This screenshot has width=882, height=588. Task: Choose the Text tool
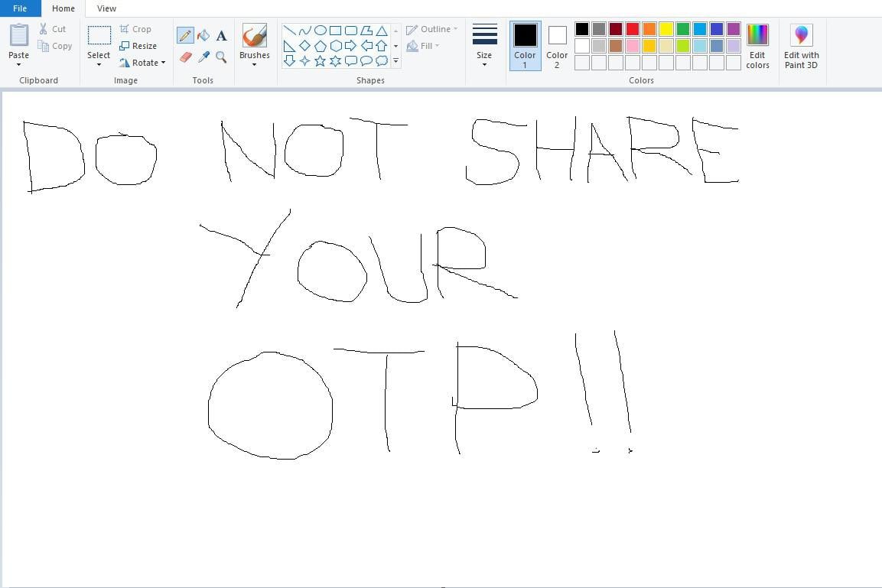coord(221,35)
